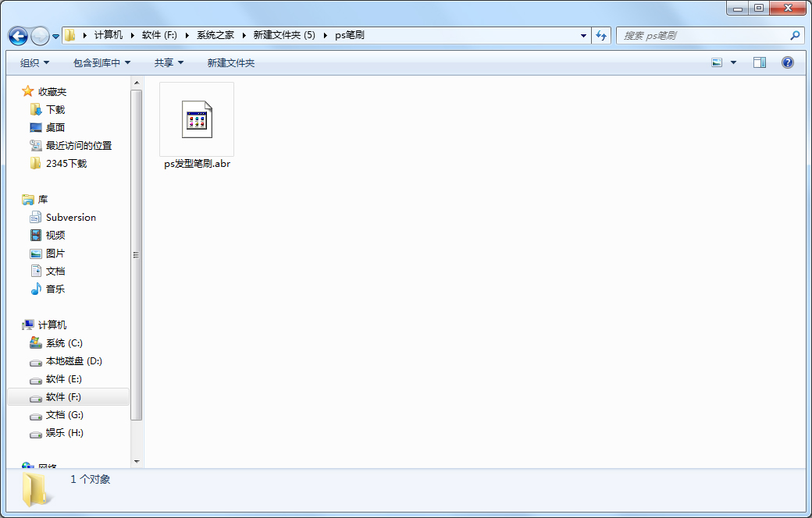Click the 视频 film icon
Screen dimensions: 812x518
point(36,235)
